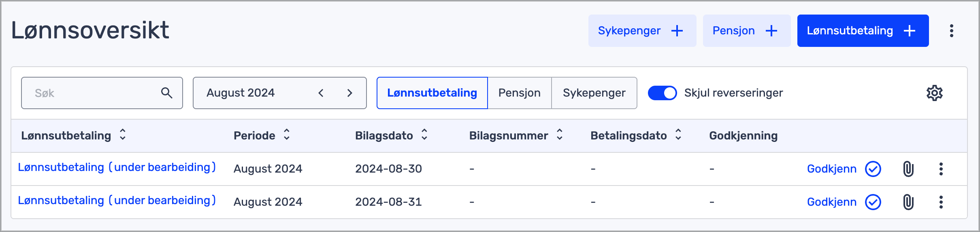Image resolution: width=980 pixels, height=232 pixels.
Task: Open table settings gear icon
Action: pos(934,93)
